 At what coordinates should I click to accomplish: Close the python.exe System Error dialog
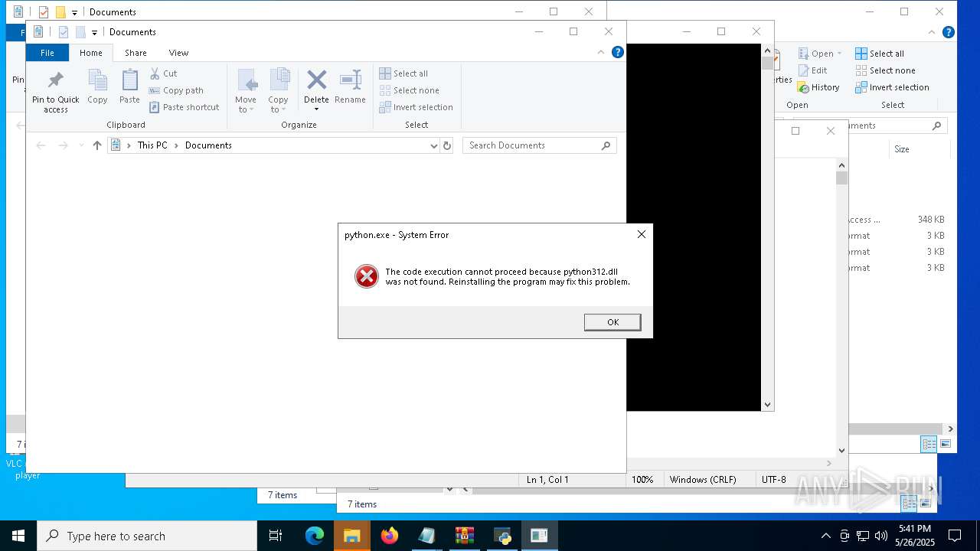pos(642,234)
